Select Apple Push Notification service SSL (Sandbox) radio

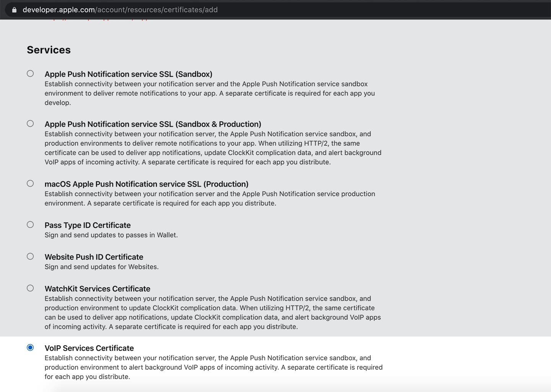coord(30,73)
